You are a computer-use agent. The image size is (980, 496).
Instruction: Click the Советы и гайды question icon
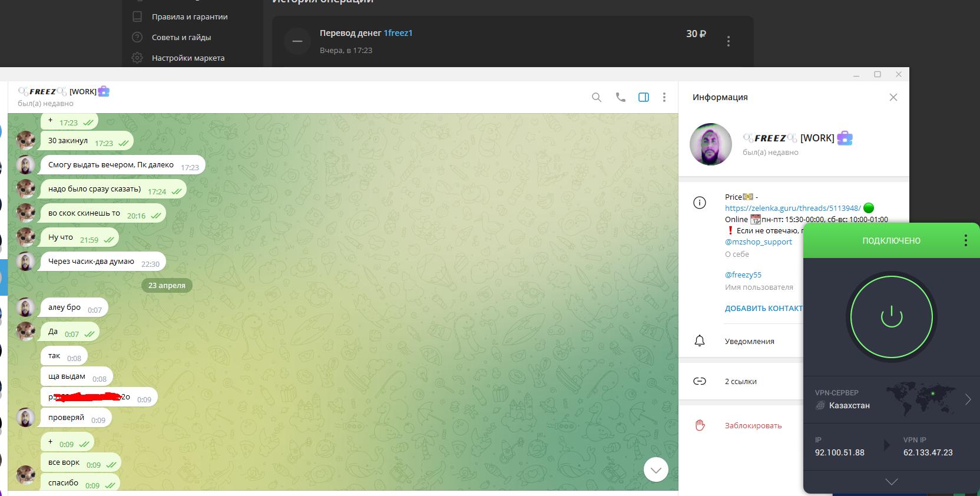137,37
